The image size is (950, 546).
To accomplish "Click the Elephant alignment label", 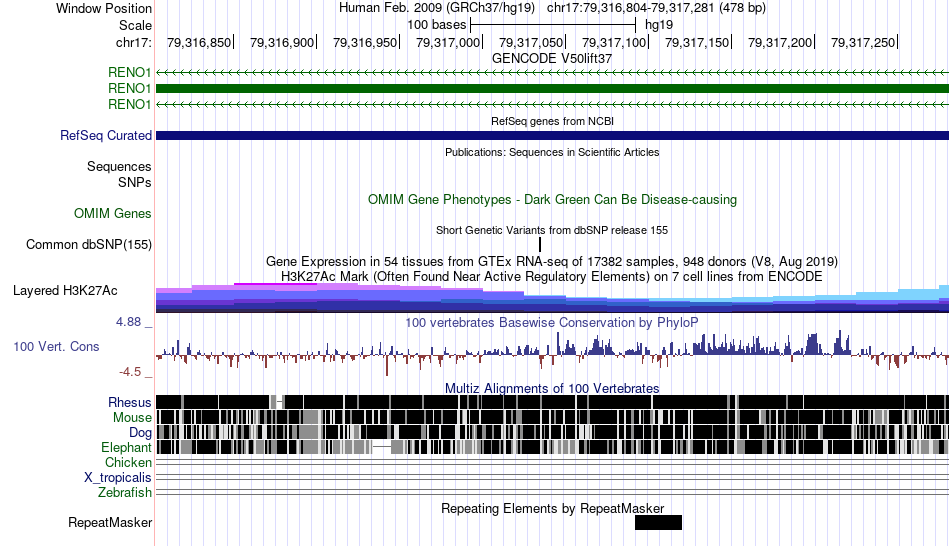I will coord(127,447).
